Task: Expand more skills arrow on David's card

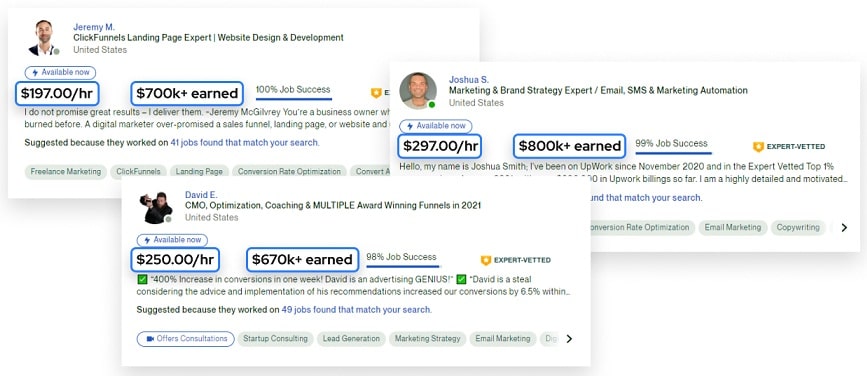Action: click(569, 338)
